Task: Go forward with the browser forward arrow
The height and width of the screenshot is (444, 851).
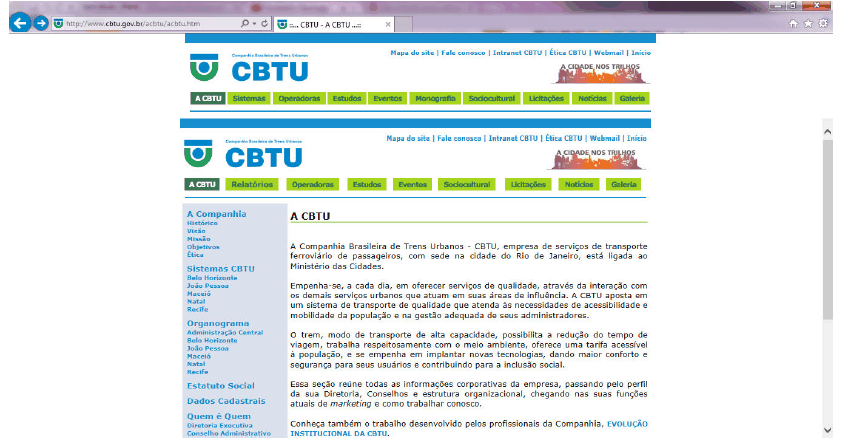Action: 41,23
